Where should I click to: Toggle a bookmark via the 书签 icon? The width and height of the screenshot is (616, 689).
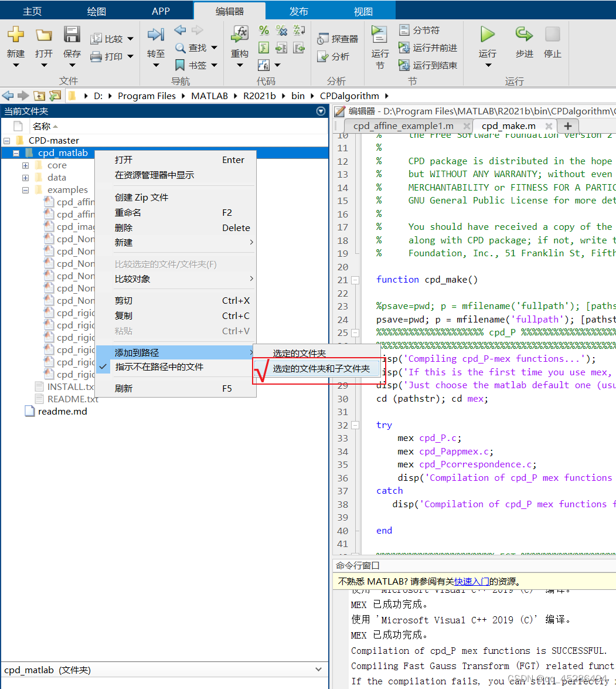click(x=188, y=65)
